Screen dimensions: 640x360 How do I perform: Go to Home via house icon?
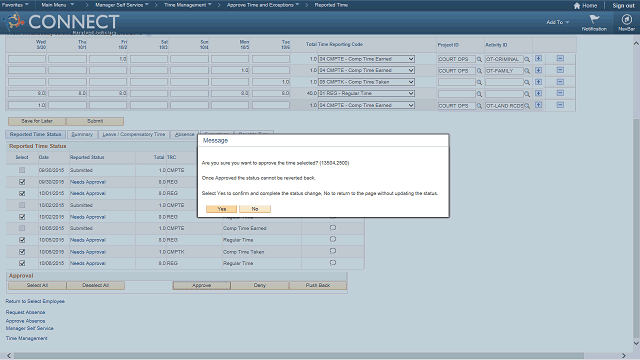tap(577, 6)
